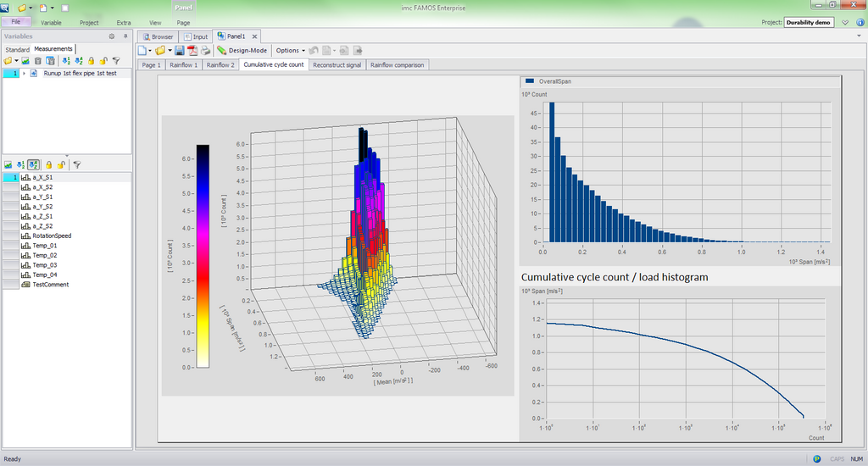Click the File button in the ribbon
868x466 pixels.
pyautogui.click(x=16, y=23)
